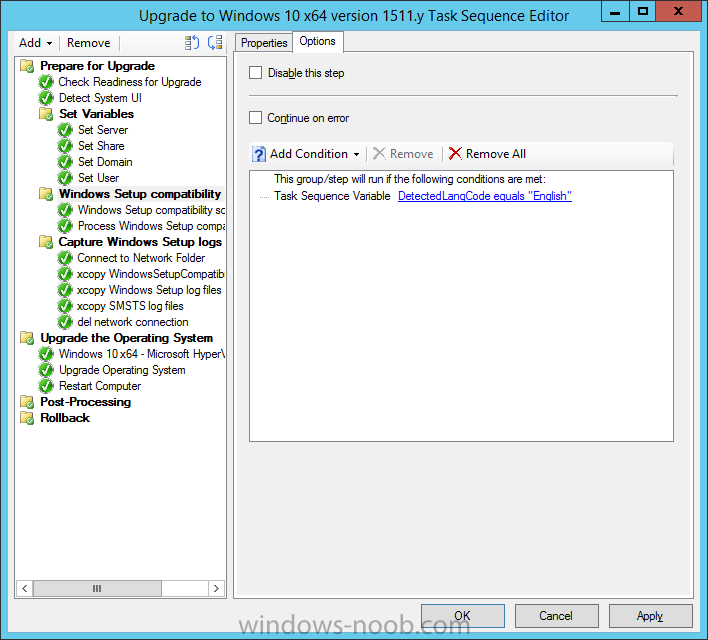Select the xcopy WindowsSetupCompatib step
The height and width of the screenshot is (640, 708).
click(151, 274)
